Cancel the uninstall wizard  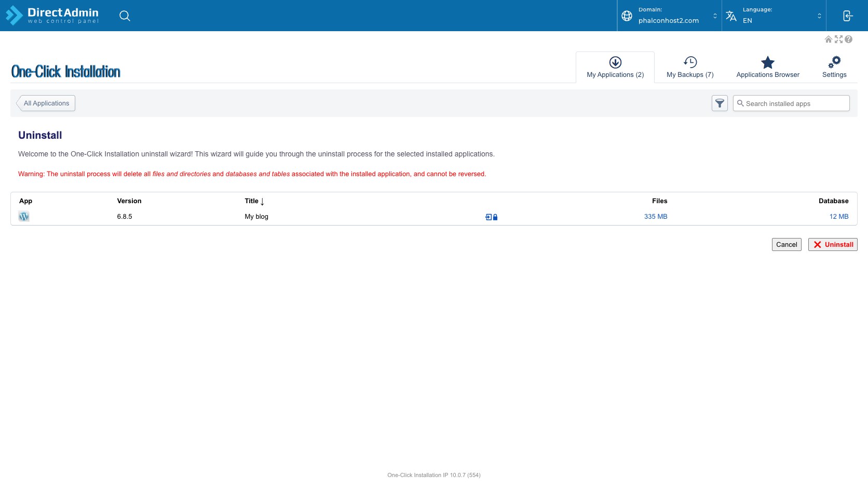pyautogui.click(x=786, y=245)
